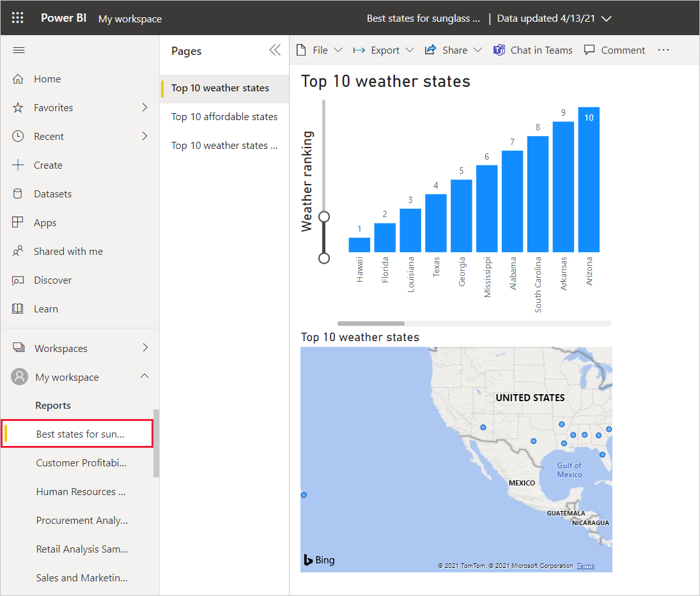Click the Recent clock icon
The image size is (700, 596).
pos(18,136)
